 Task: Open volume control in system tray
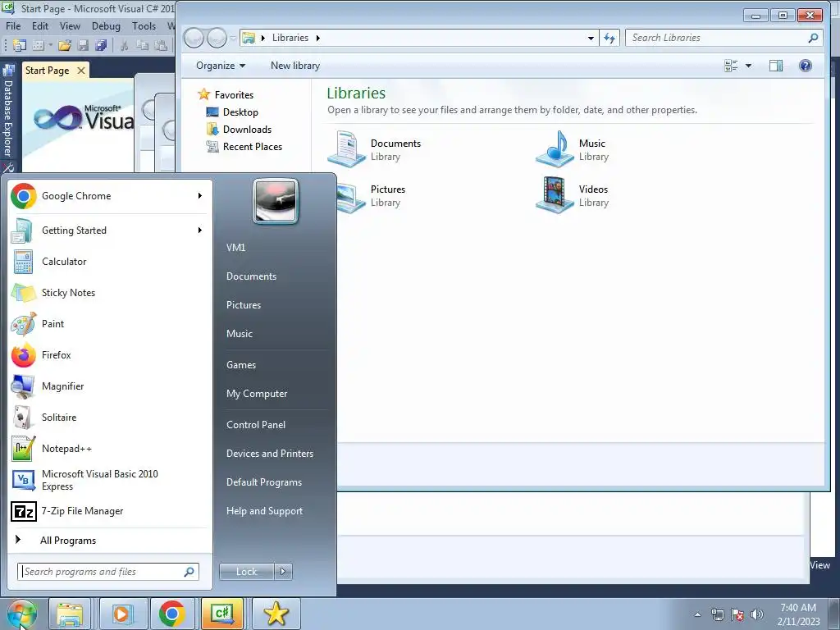(757, 614)
